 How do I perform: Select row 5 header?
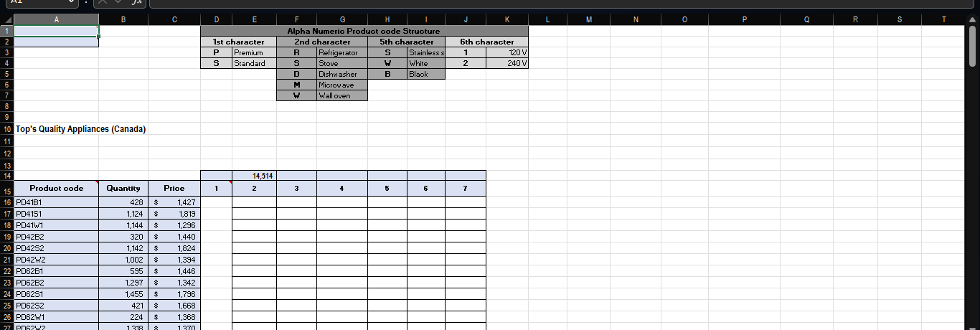[x=6, y=74]
